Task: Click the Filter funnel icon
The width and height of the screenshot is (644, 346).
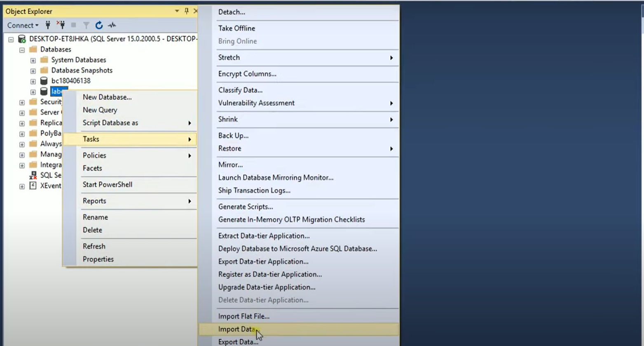Action: [86, 25]
